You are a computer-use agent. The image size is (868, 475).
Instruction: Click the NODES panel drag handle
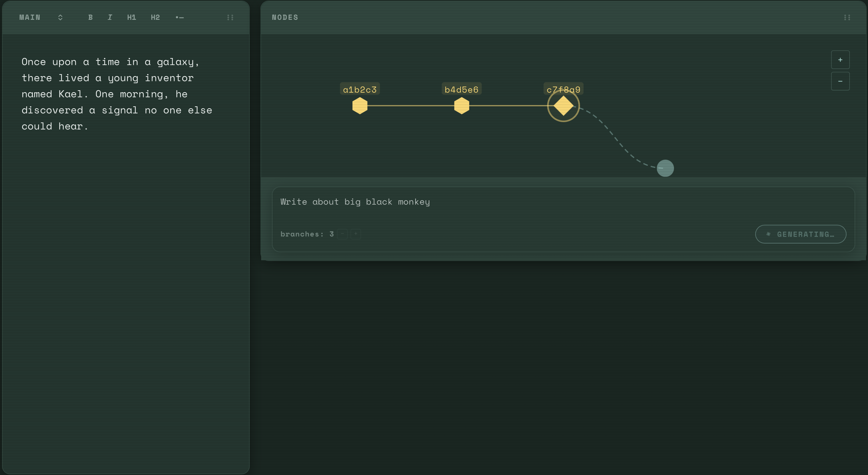point(847,17)
